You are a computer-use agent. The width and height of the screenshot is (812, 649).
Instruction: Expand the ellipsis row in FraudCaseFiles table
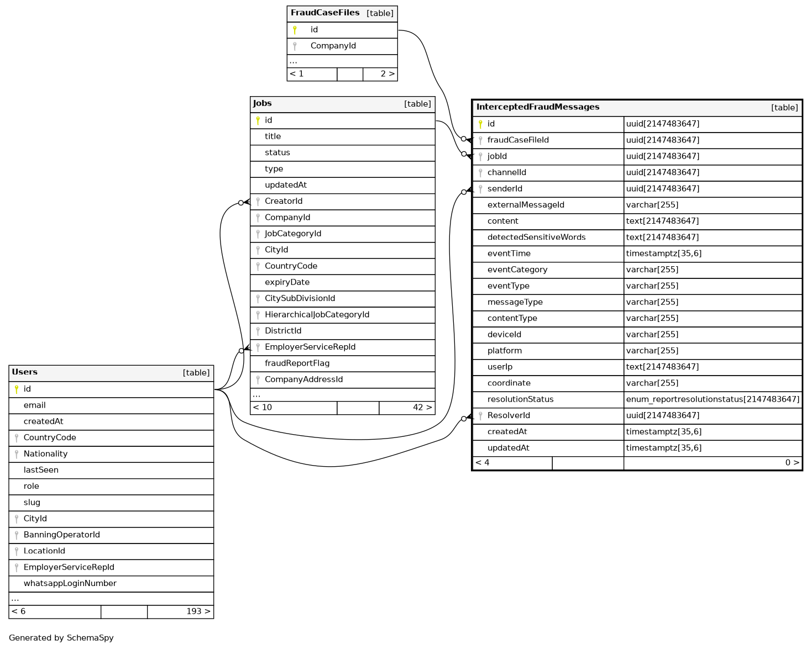(293, 61)
